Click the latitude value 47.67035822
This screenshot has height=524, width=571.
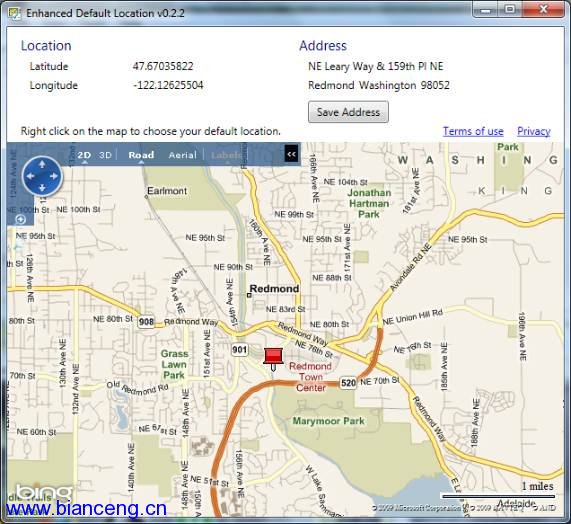point(163,66)
